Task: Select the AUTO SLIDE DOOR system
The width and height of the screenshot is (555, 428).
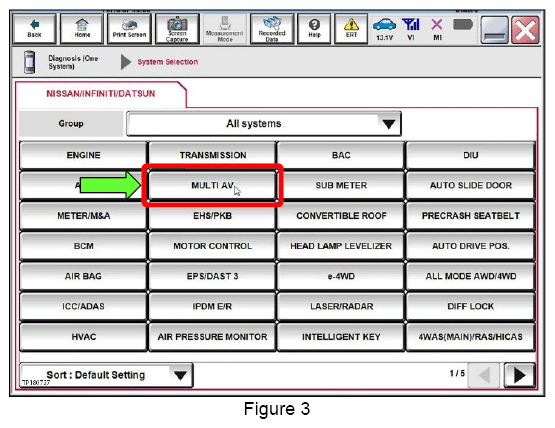Action: point(470,185)
